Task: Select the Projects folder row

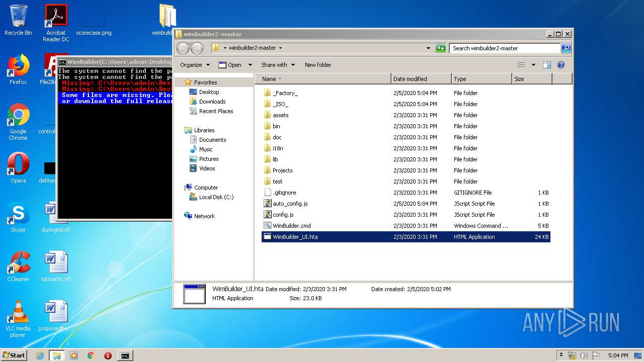Action: click(406, 170)
